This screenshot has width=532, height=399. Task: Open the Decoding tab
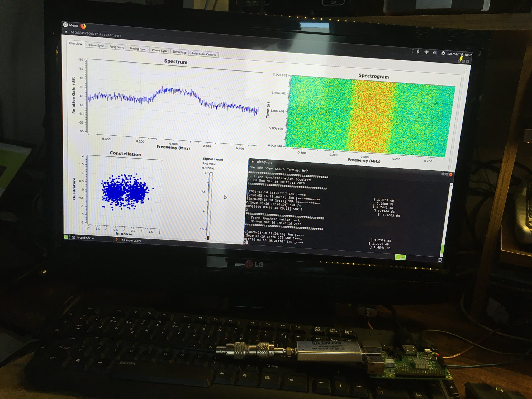pos(179,52)
